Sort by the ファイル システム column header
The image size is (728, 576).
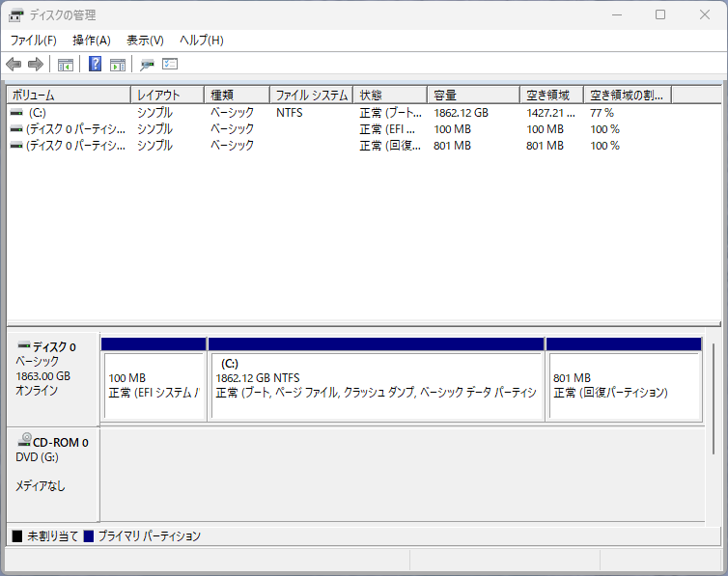pyautogui.click(x=311, y=96)
